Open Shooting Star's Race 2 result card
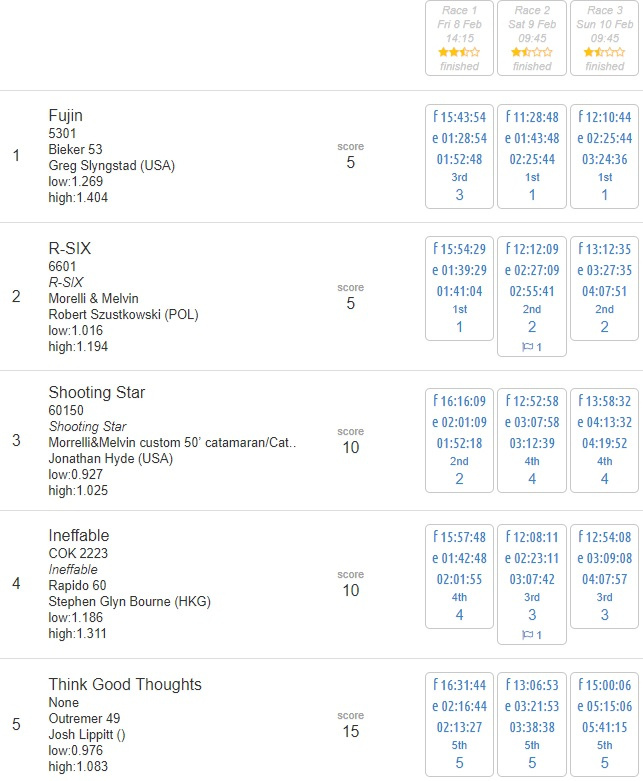The image size is (643, 781). 532,440
